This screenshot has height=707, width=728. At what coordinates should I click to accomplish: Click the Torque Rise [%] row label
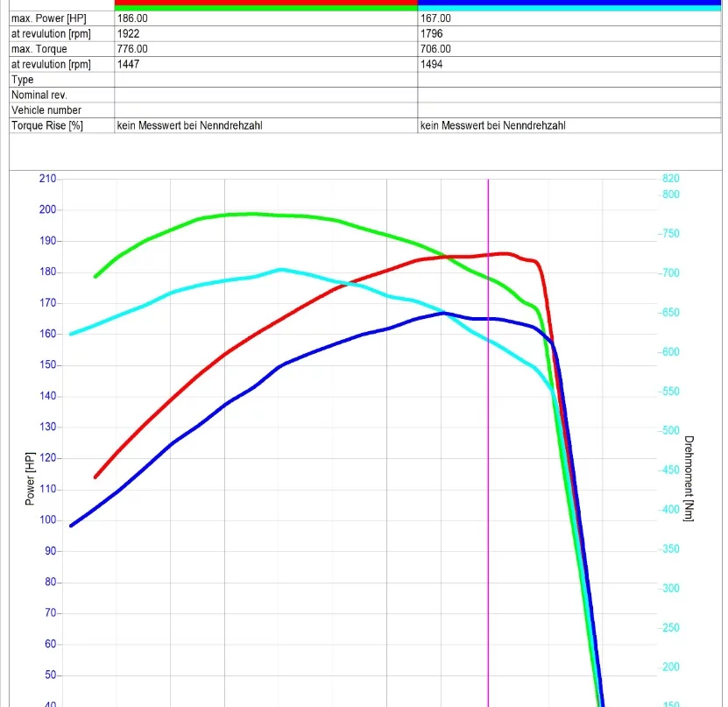(x=46, y=125)
